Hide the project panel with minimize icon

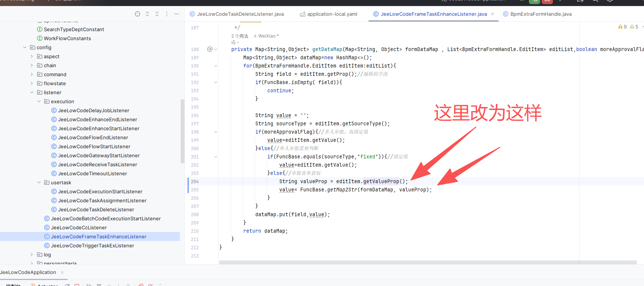(177, 14)
